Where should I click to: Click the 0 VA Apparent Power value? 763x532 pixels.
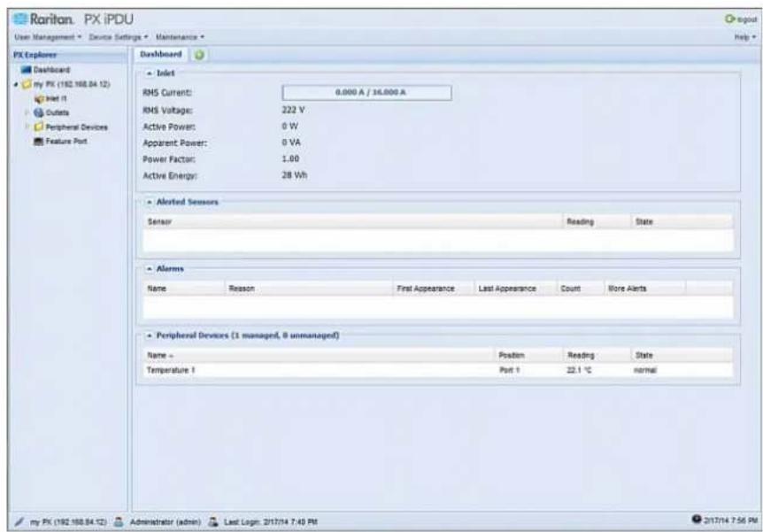coord(291,143)
